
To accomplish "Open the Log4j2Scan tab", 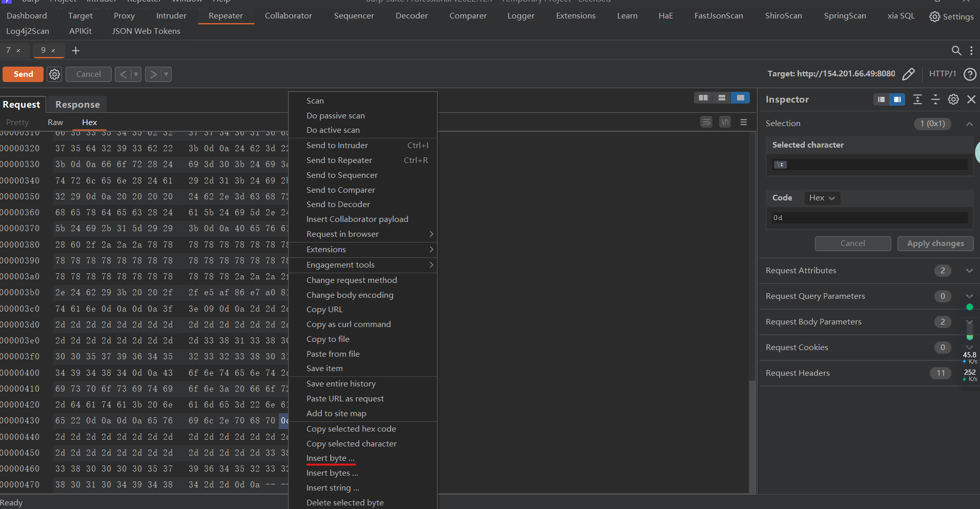I will 28,31.
